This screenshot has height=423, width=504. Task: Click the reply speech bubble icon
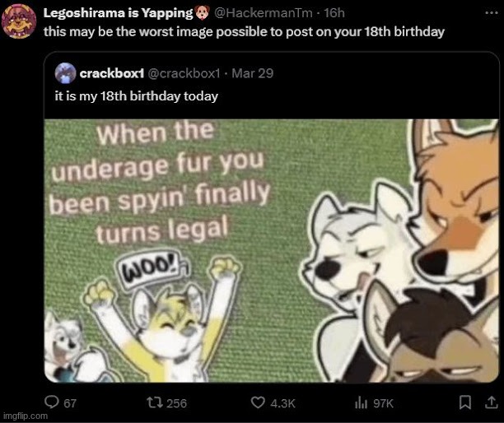coord(51,402)
